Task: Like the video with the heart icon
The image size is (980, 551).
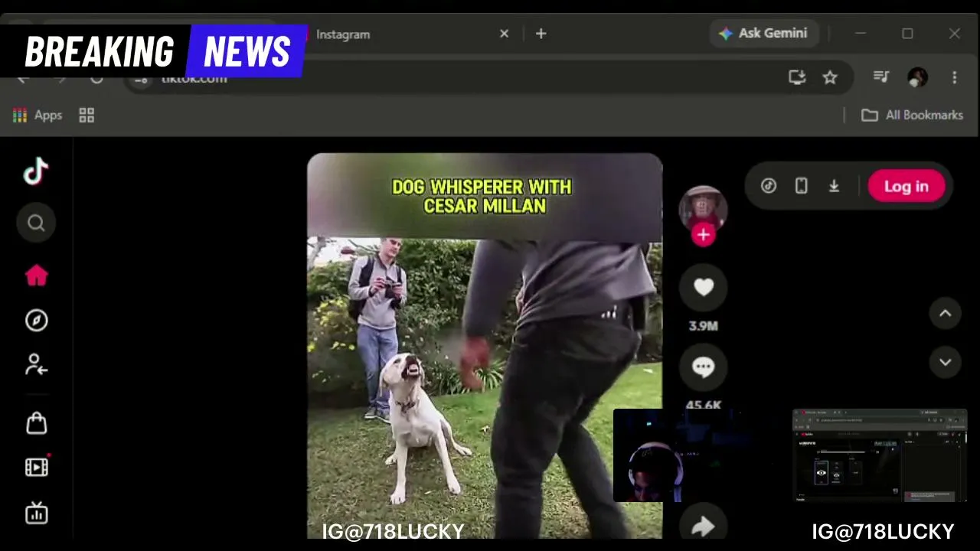Action: point(703,287)
